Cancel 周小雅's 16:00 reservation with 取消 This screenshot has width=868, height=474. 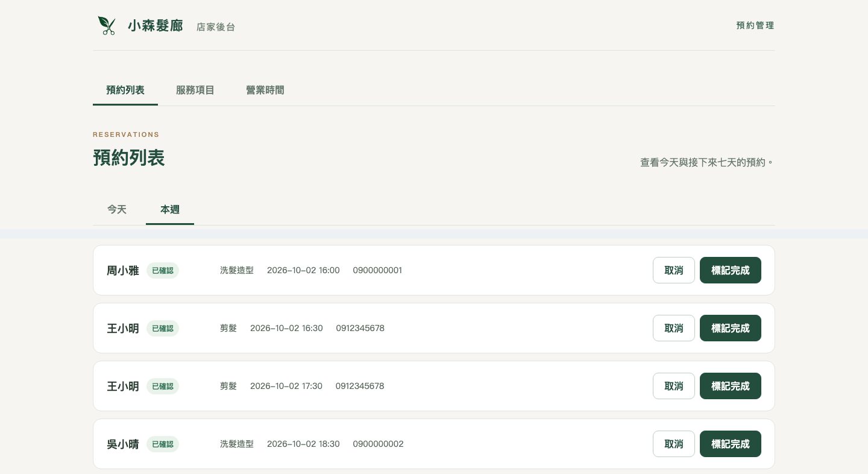point(674,270)
